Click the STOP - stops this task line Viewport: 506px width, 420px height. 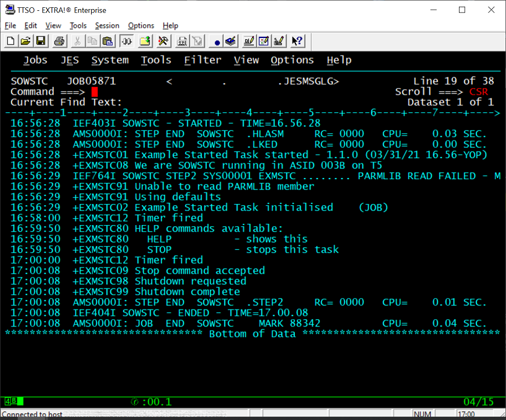pyautogui.click(x=174, y=250)
